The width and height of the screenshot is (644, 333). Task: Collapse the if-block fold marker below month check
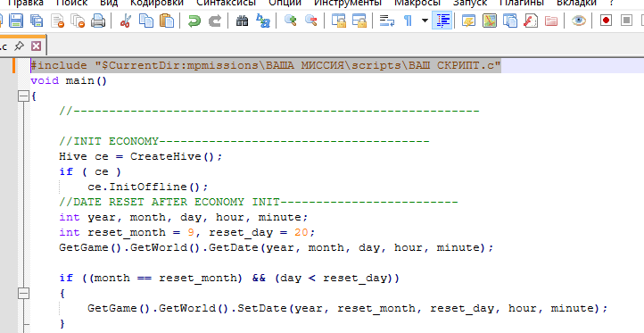pyautogui.click(x=23, y=294)
